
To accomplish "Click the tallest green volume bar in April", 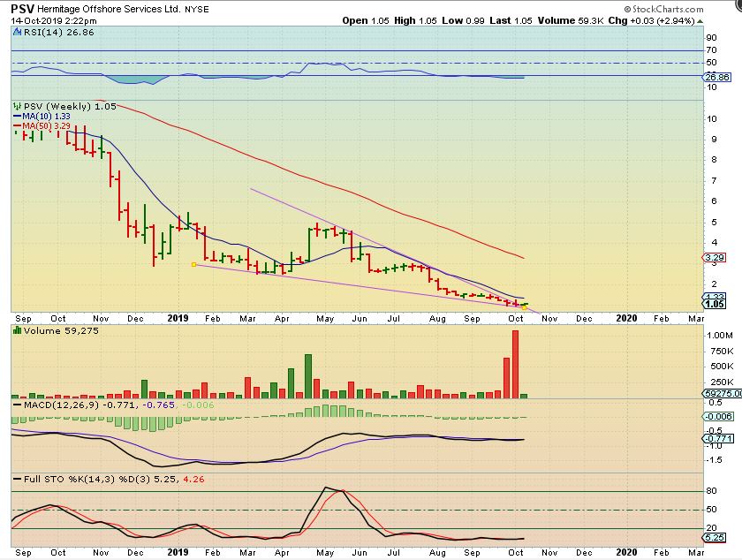I will pyautogui.click(x=308, y=376).
